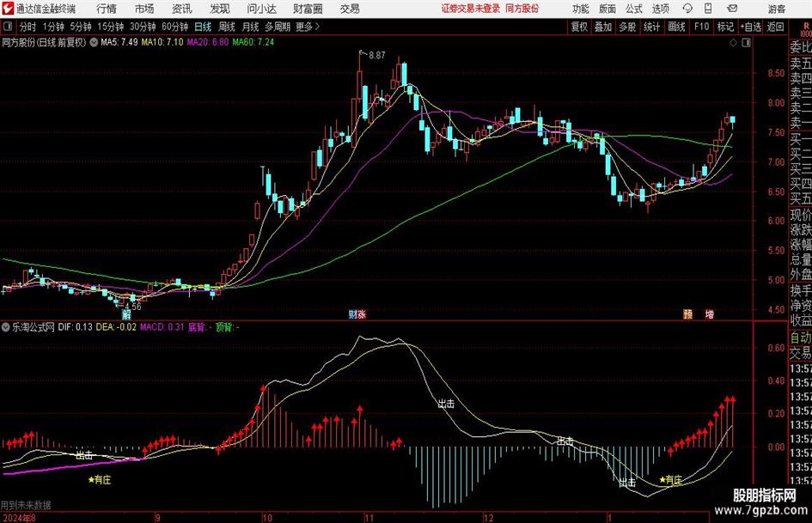The height and width of the screenshot is (523, 812).
Task: Select the 1分钟 period tab
Action: click(x=52, y=27)
